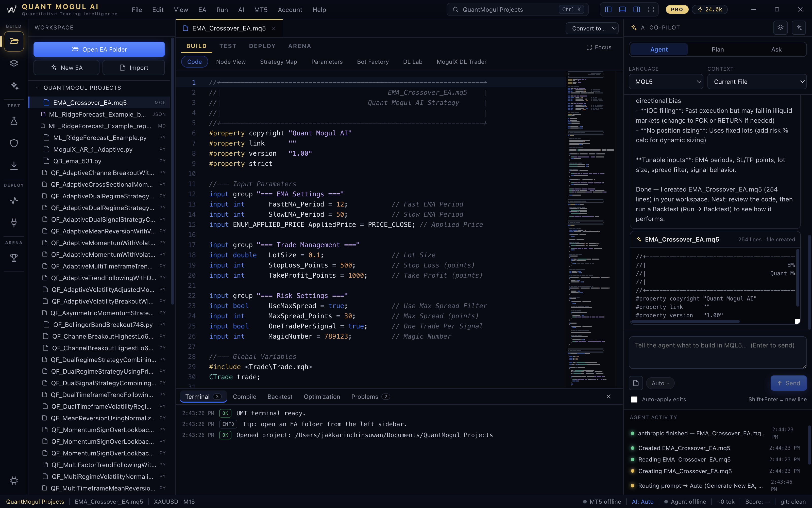
Task: Enable the Auto-apply edits checkbox
Action: pos(634,400)
